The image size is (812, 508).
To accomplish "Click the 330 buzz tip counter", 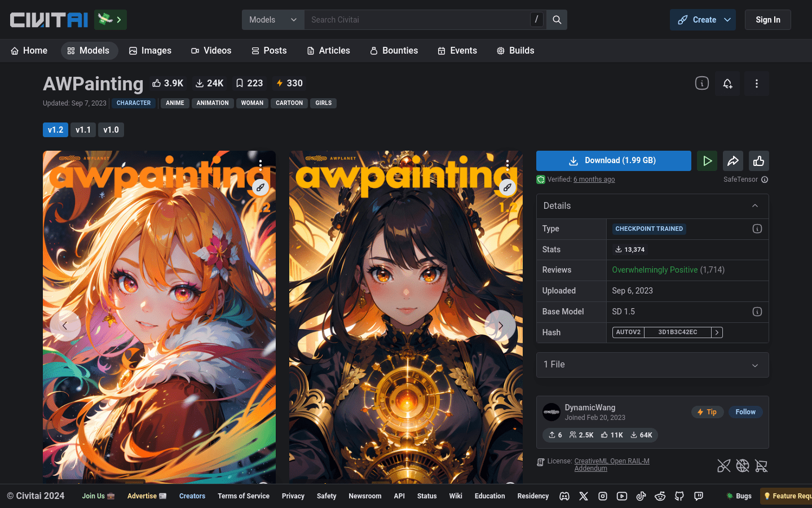I will [289, 83].
